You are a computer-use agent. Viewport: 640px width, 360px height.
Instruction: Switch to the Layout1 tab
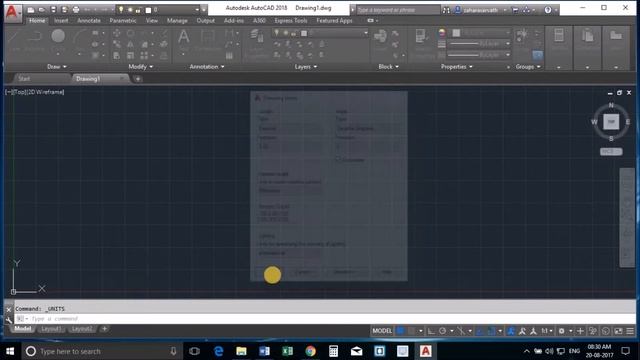pyautogui.click(x=51, y=329)
